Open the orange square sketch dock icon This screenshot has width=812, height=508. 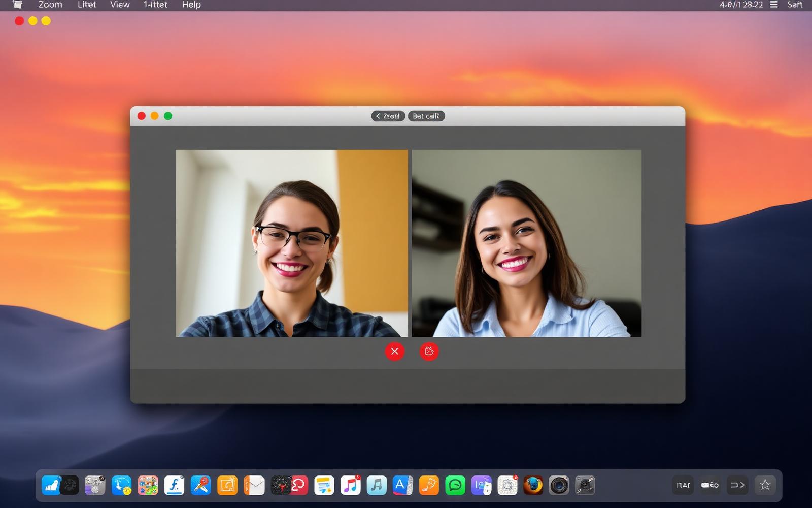[227, 486]
